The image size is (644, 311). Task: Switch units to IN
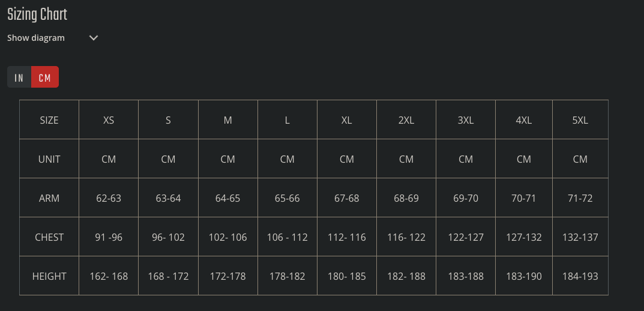(x=19, y=77)
